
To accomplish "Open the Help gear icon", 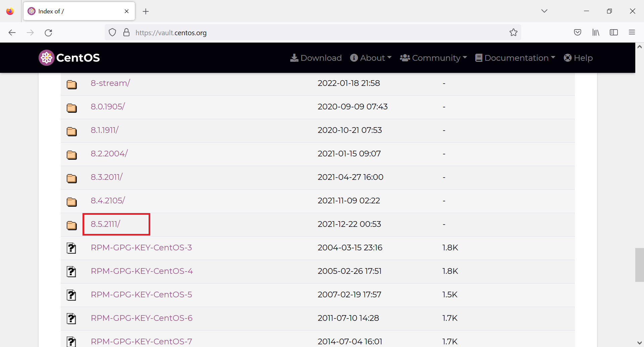I will 568,58.
